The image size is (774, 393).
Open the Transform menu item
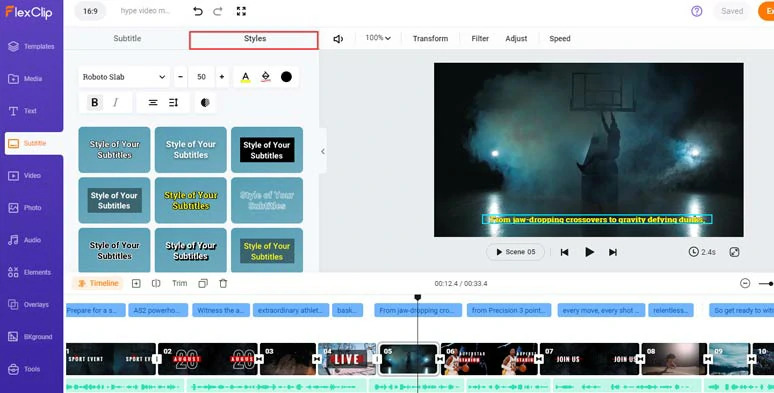click(x=430, y=39)
